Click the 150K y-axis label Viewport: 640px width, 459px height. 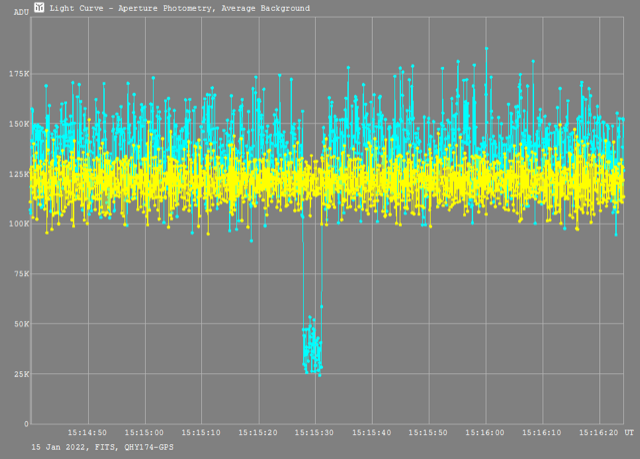coord(19,124)
